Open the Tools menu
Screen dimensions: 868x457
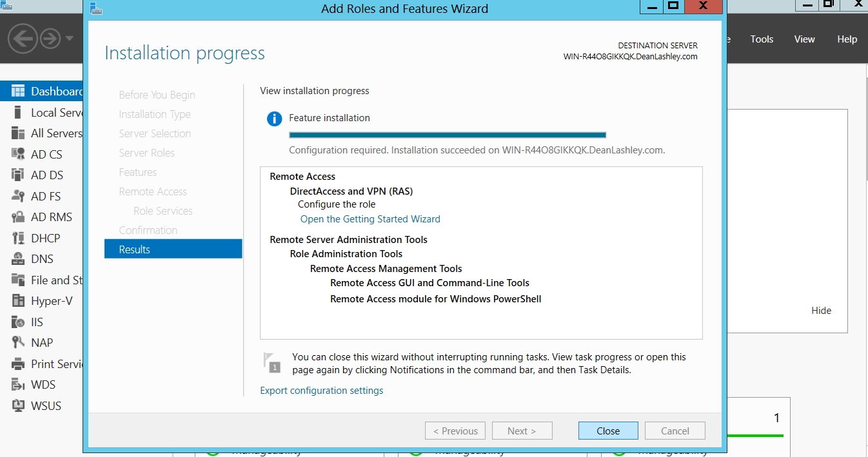coord(762,39)
